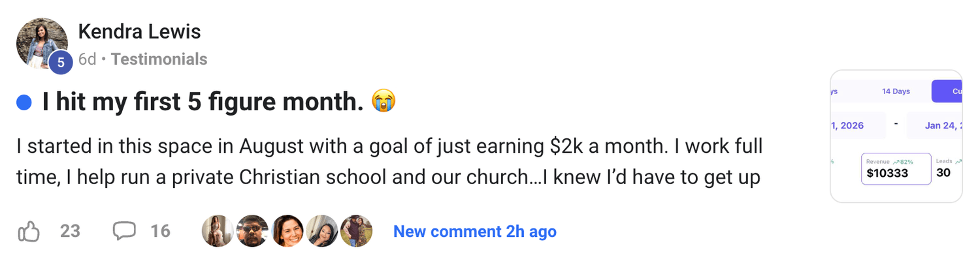Click the 23 likes count
The height and width of the screenshot is (265, 980).
70,231
